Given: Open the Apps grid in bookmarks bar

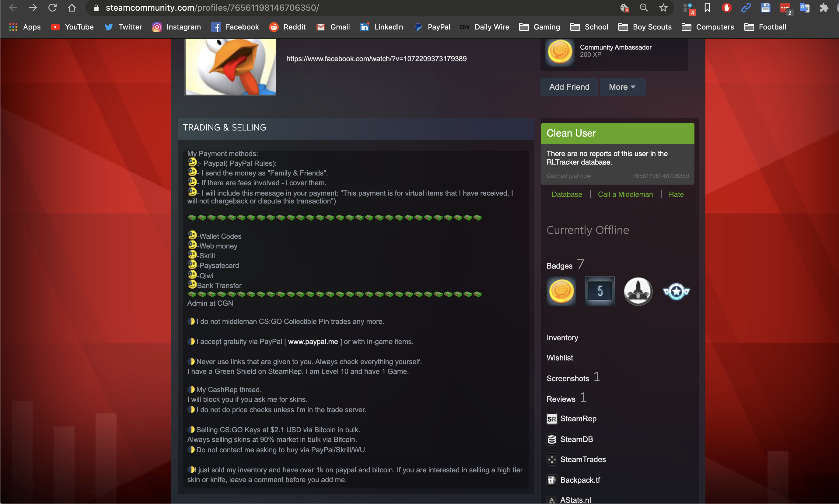Looking at the screenshot, I should click(25, 27).
